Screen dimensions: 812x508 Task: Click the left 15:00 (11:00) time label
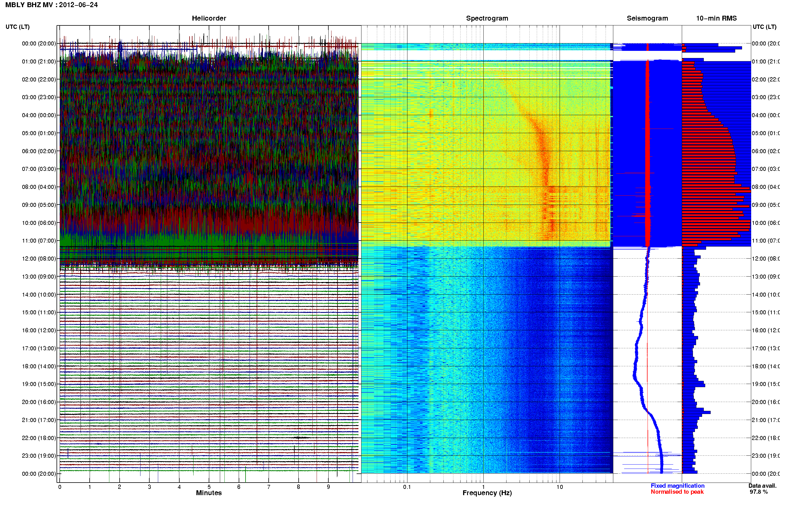coord(39,313)
